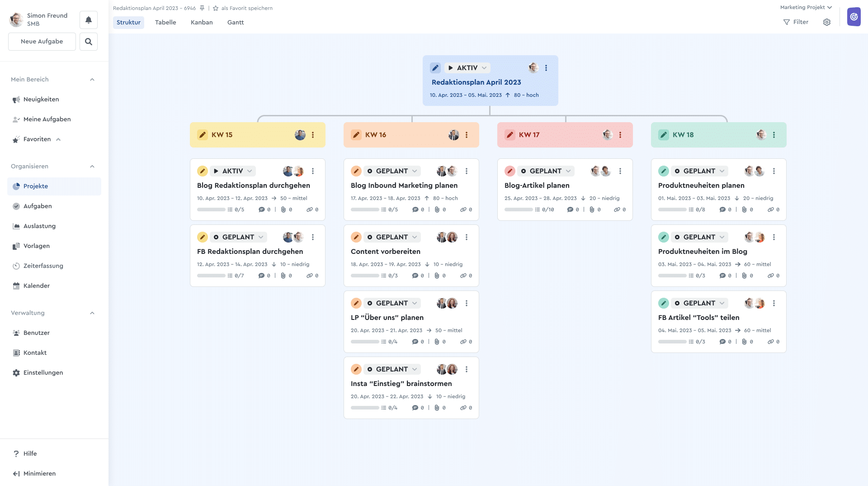The image size is (868, 486).
Task: Click the Hilfe question mark item
Action: tap(25, 453)
